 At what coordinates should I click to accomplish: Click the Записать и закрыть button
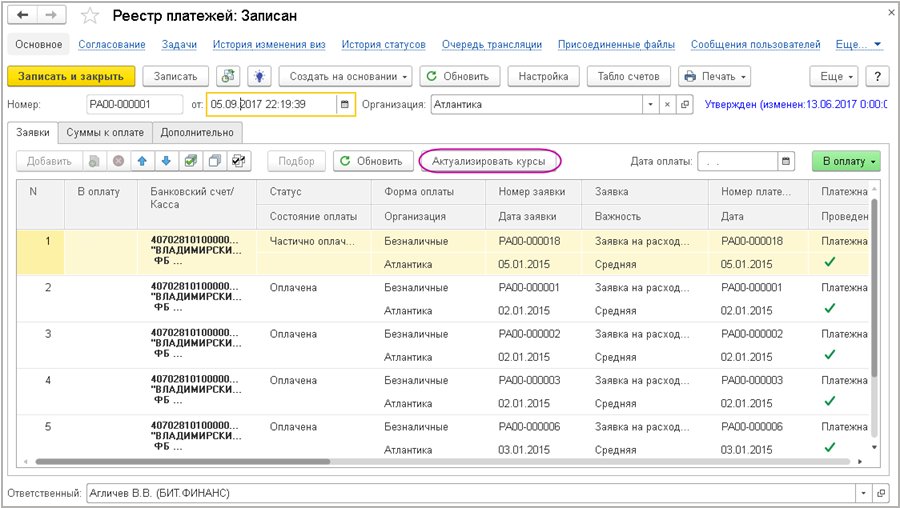click(71, 76)
